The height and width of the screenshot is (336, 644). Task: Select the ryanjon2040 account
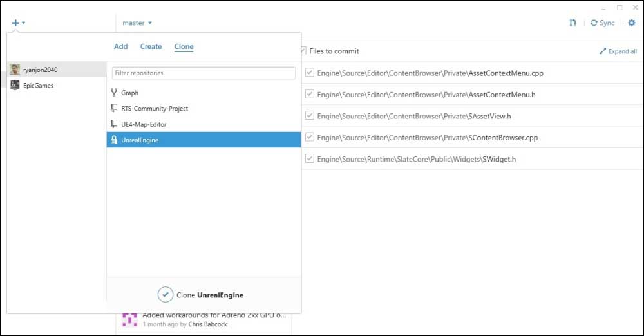click(57, 70)
